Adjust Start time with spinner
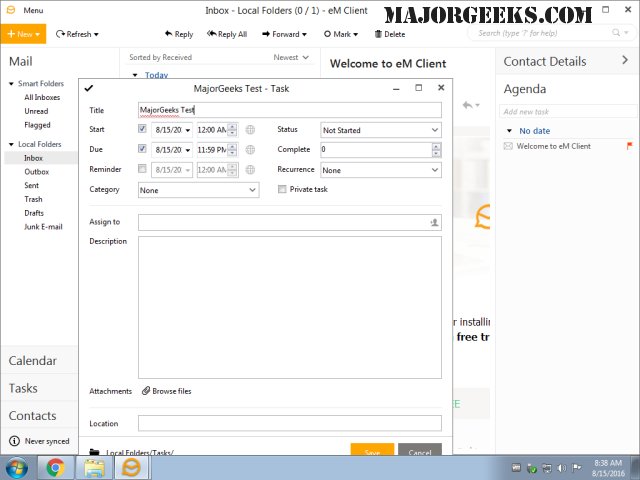This screenshot has height=480, width=640. click(232, 130)
